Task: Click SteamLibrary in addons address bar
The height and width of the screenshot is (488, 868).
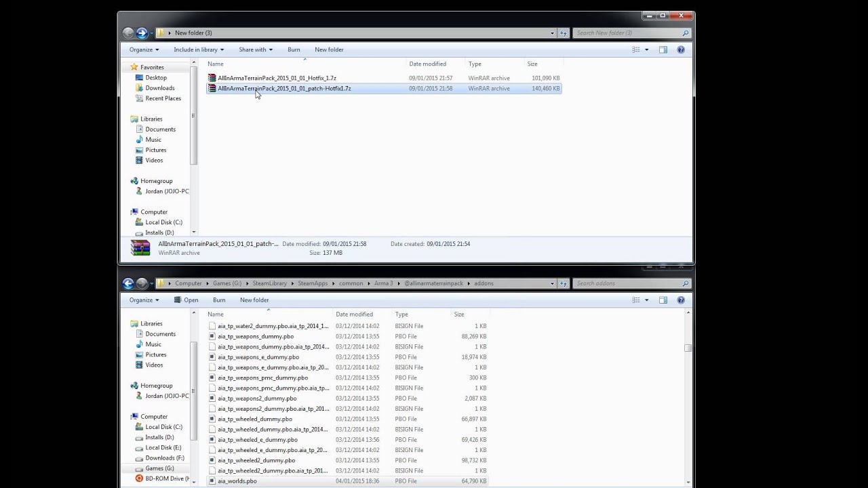Action: (x=270, y=283)
